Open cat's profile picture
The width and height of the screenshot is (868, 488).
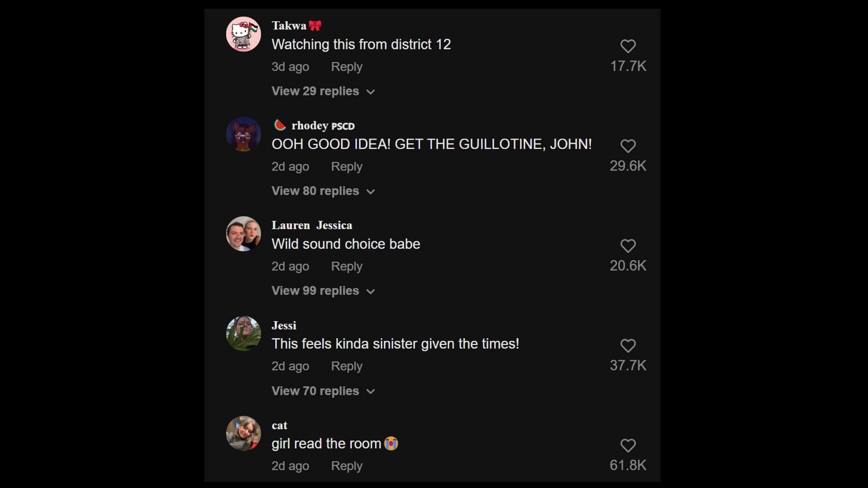[x=243, y=433]
